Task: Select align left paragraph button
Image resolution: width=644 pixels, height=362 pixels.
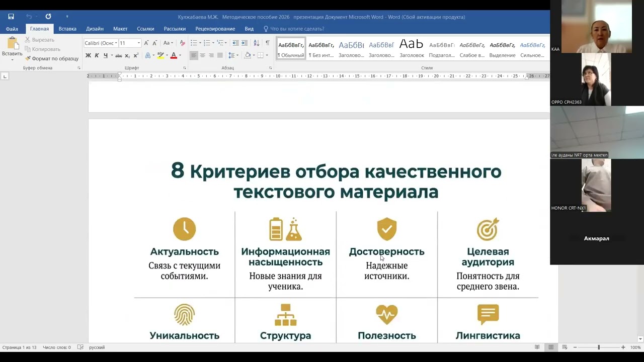Action: point(194,55)
